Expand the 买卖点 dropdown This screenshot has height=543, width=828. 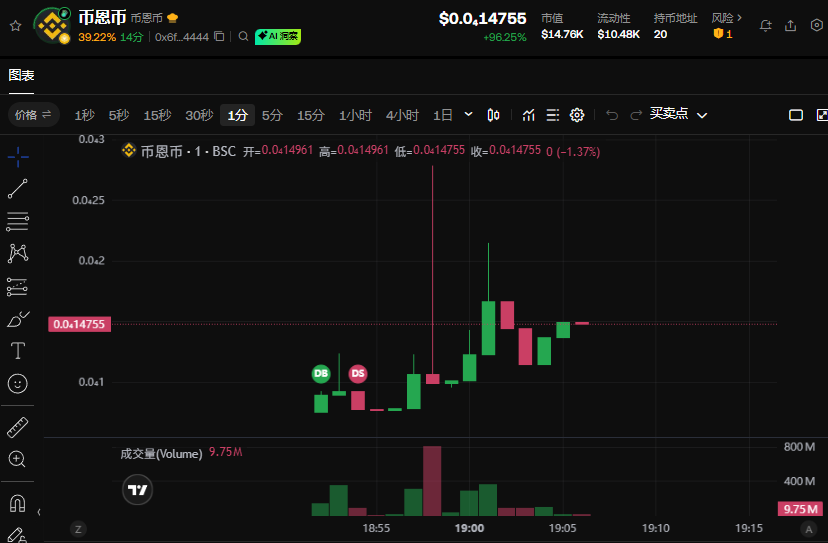[702, 115]
